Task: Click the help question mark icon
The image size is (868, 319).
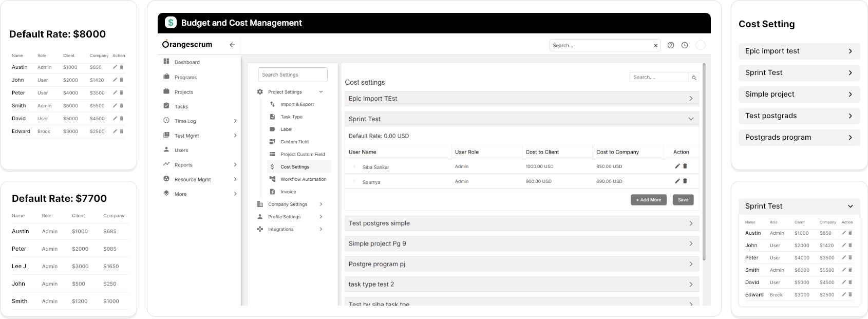Action: tap(670, 45)
